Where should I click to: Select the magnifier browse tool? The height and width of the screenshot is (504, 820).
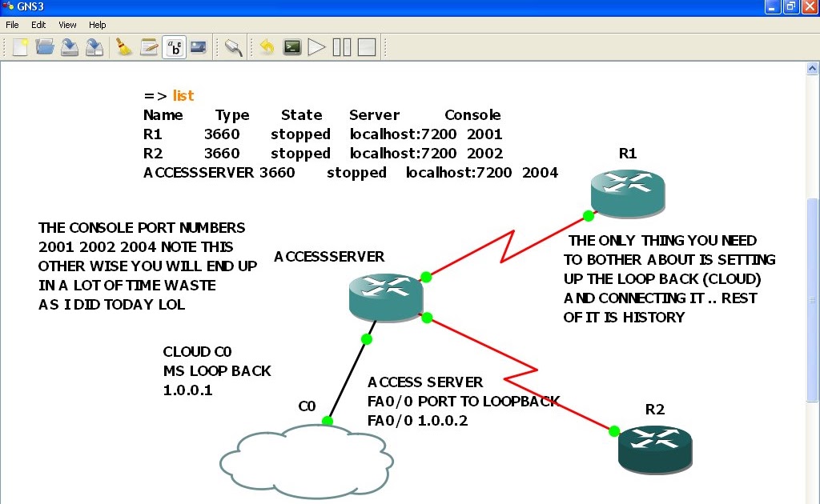pos(233,46)
